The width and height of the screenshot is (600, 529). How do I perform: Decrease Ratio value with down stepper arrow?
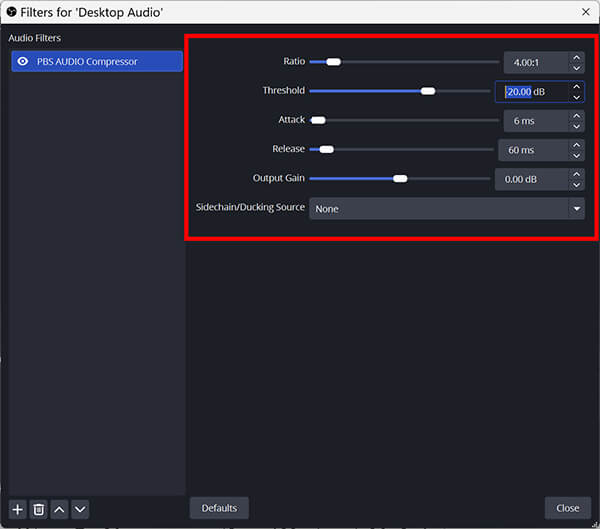click(x=577, y=68)
